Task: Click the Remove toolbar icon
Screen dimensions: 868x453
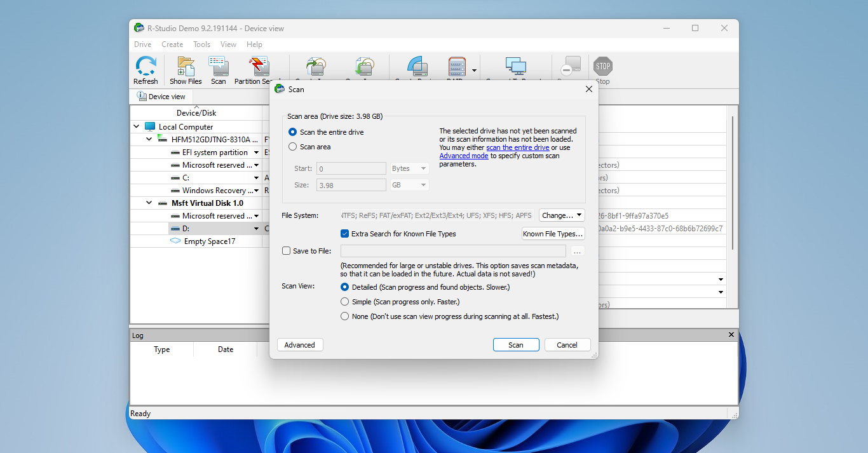Action: tap(570, 67)
